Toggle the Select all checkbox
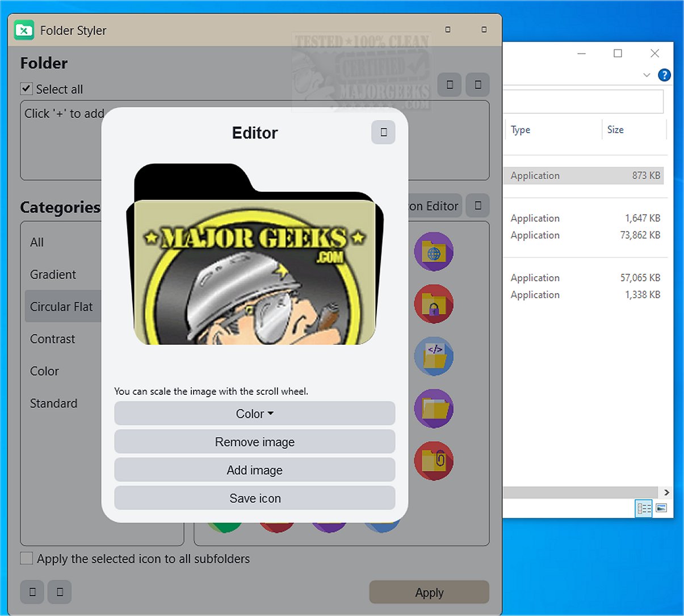Screen dimensions: 684x616 (x=26, y=88)
